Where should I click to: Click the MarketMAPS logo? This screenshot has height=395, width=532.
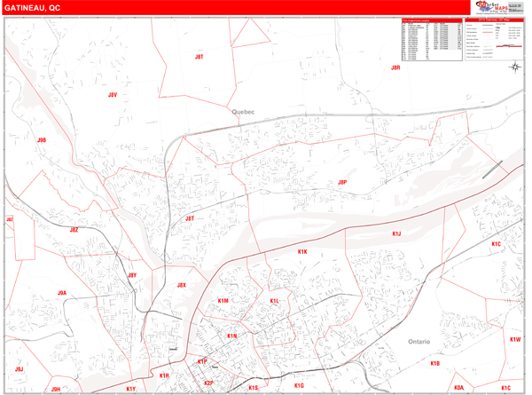[x=492, y=7]
